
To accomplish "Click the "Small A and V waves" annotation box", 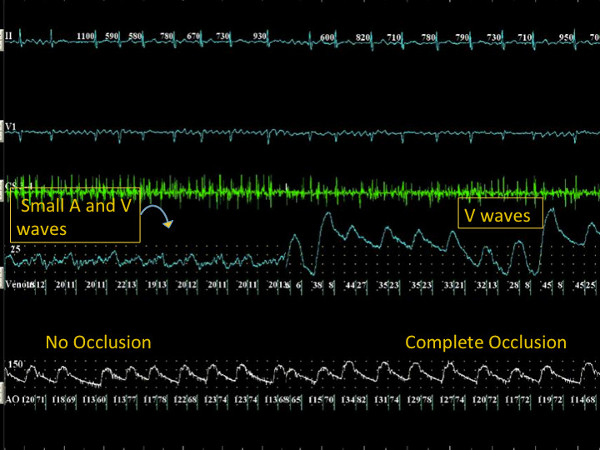I will tap(75, 215).
